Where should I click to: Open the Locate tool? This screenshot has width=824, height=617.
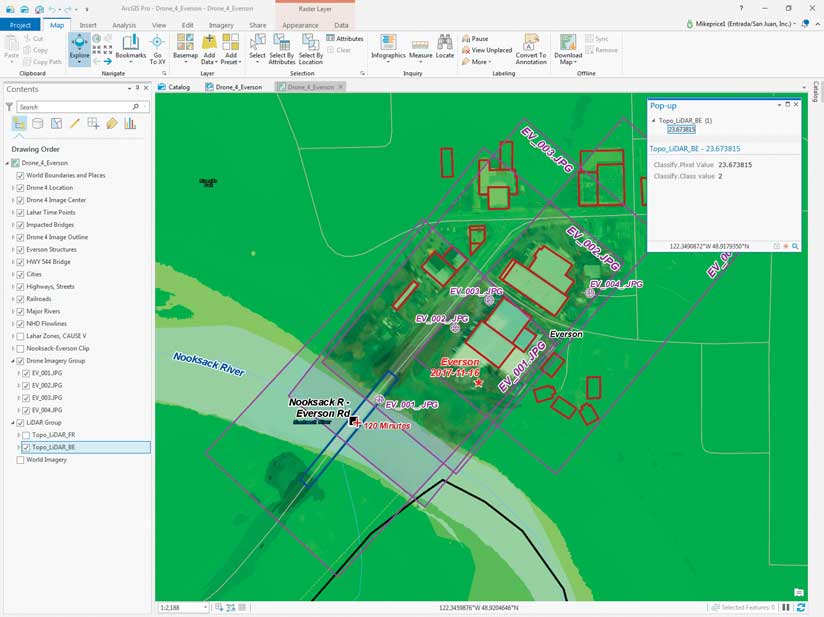tap(445, 48)
